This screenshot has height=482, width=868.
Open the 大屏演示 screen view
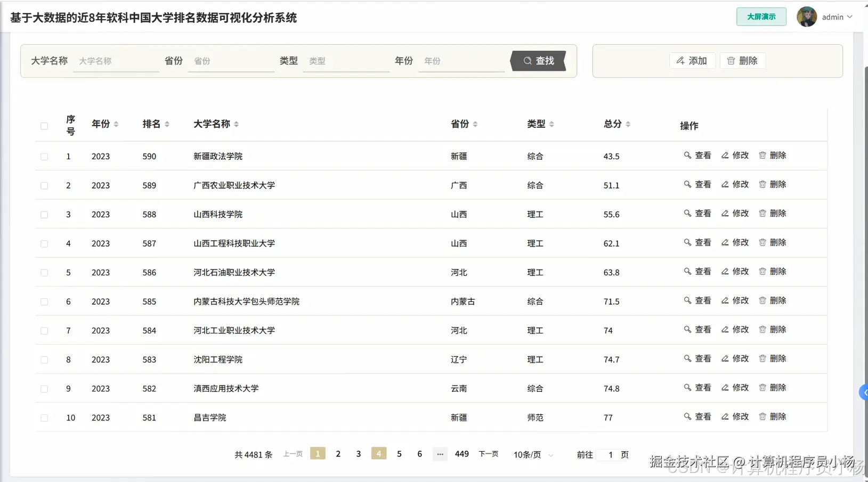tap(761, 17)
